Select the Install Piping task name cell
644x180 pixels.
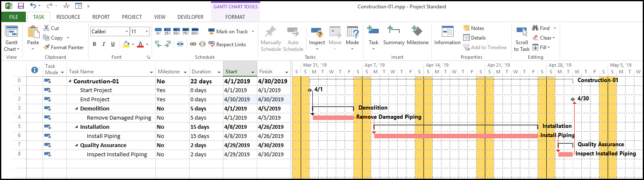click(104, 136)
